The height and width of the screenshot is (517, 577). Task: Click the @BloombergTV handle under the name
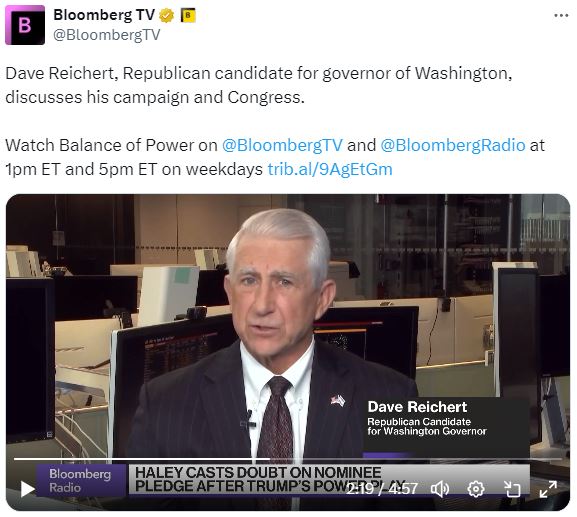point(107,35)
